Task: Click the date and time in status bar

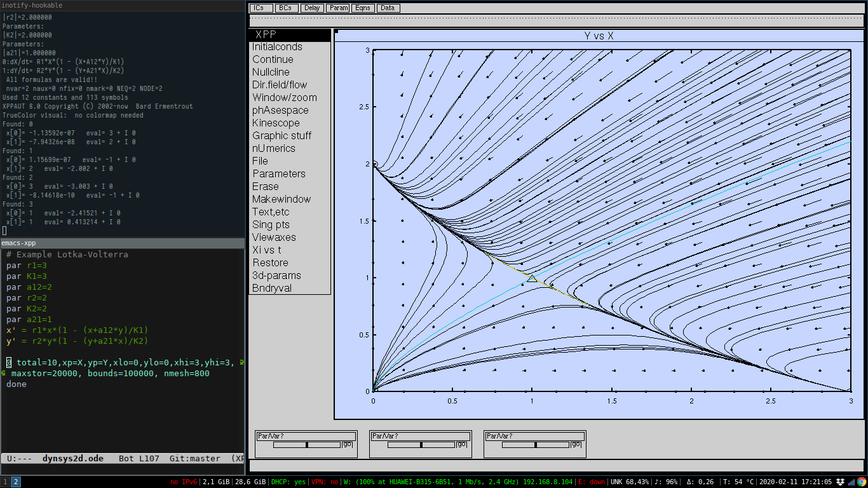Action: (796, 482)
